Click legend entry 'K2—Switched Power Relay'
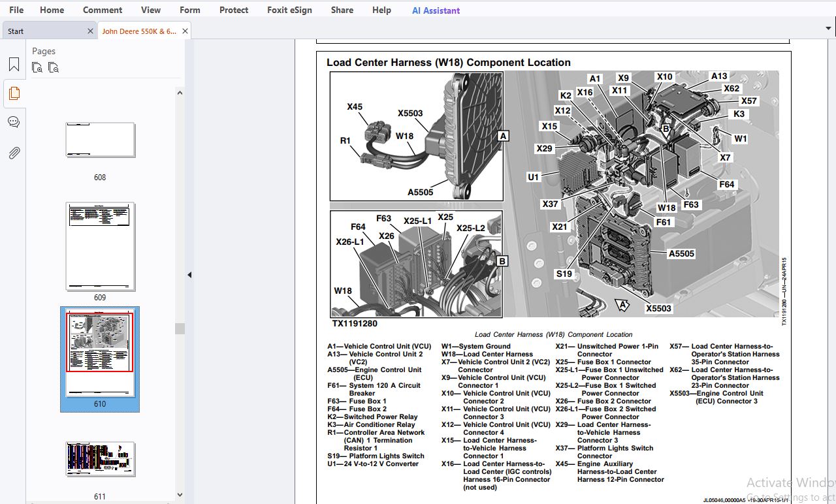 pyautogui.click(x=372, y=417)
